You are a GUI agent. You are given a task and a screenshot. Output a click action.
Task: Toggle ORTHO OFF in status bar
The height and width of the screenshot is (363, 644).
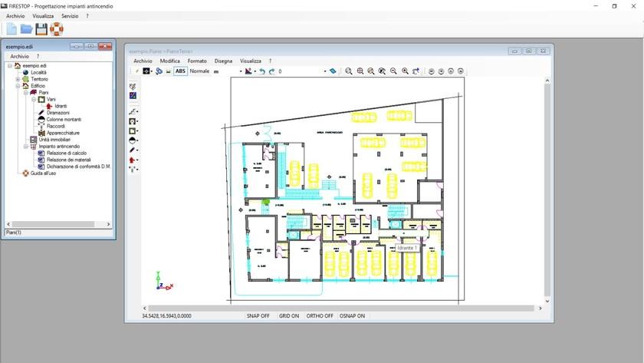(x=320, y=315)
